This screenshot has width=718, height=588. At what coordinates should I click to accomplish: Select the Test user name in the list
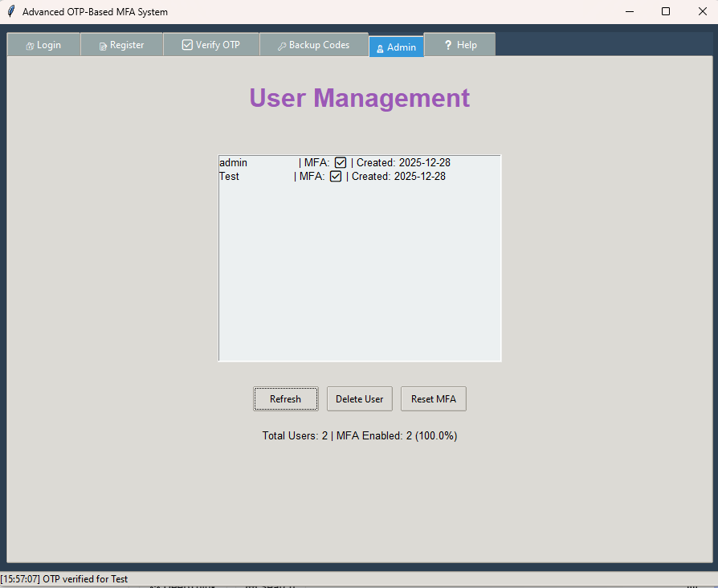[230, 177]
